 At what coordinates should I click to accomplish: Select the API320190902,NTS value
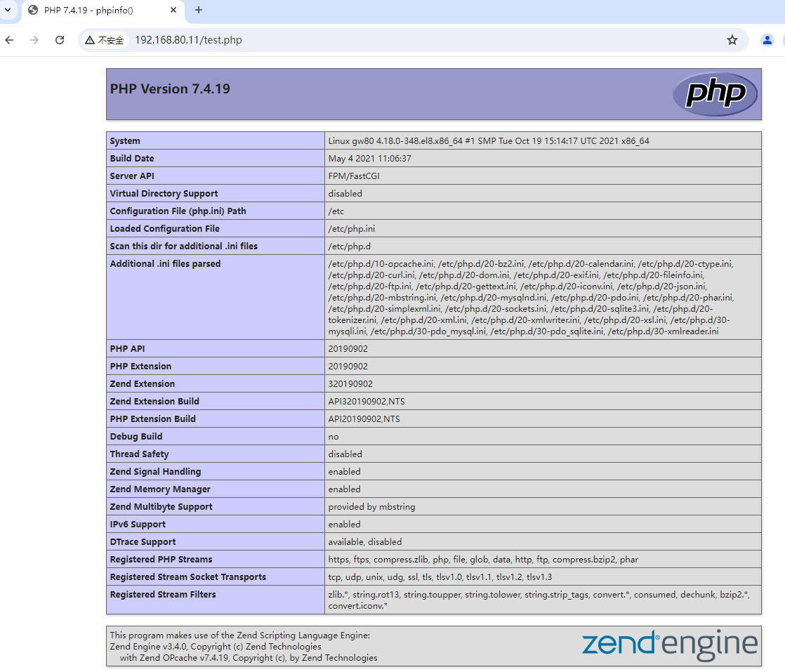point(367,402)
